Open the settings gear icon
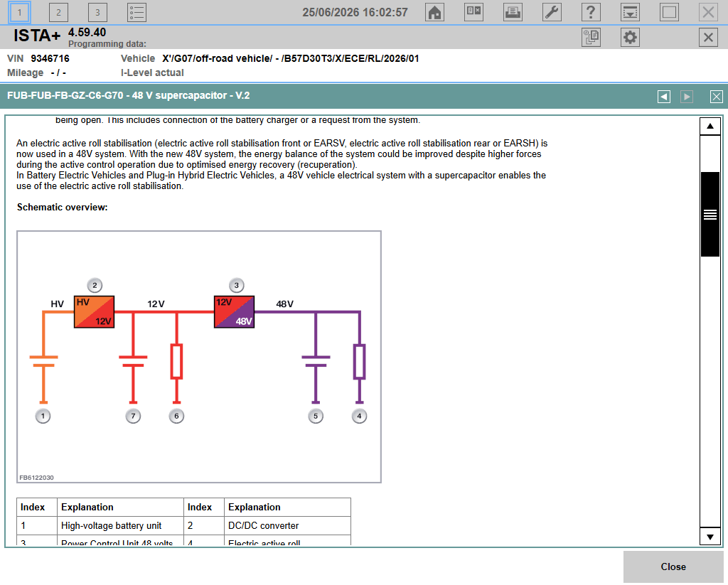This screenshot has height=585, width=728. coord(630,37)
